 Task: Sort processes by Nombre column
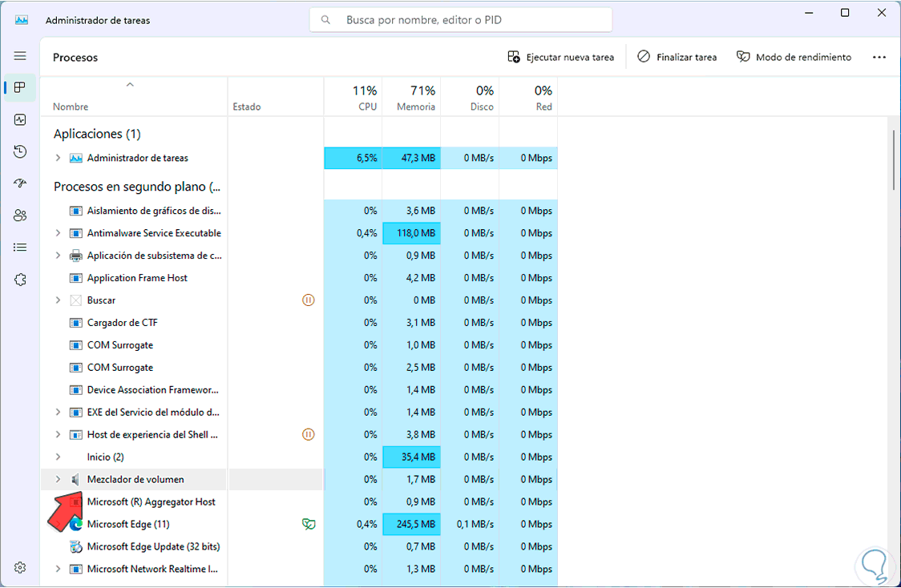pyautogui.click(x=133, y=96)
